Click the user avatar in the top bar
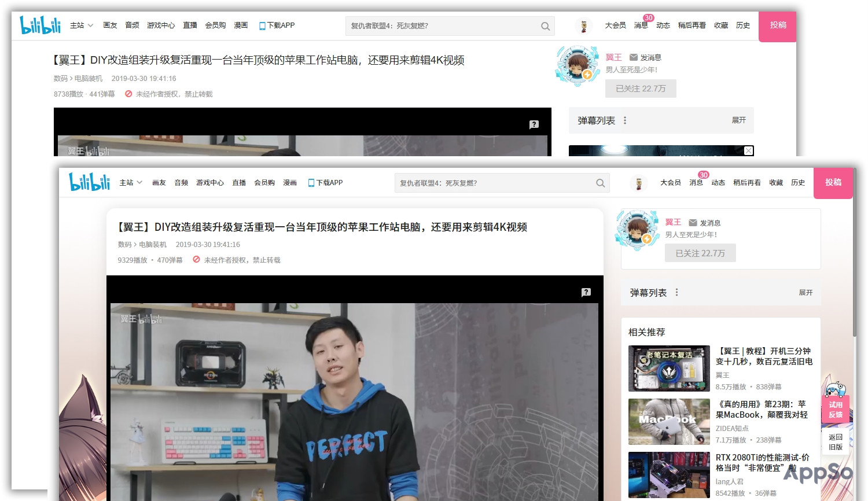 (x=639, y=183)
